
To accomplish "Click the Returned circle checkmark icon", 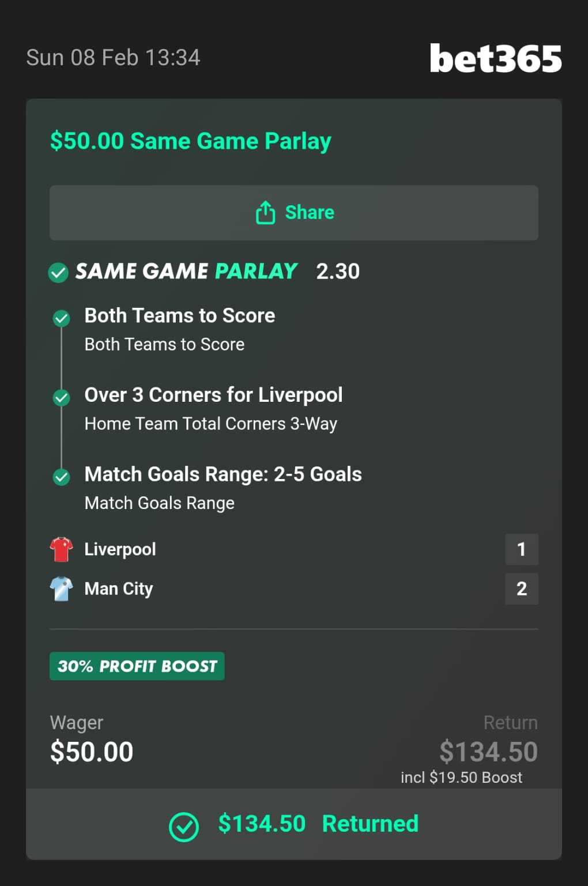I will coord(184,827).
